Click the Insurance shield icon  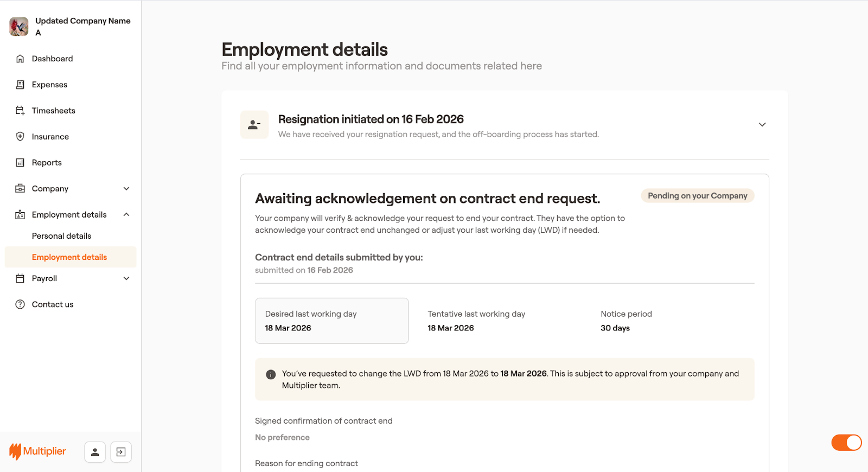coord(20,137)
